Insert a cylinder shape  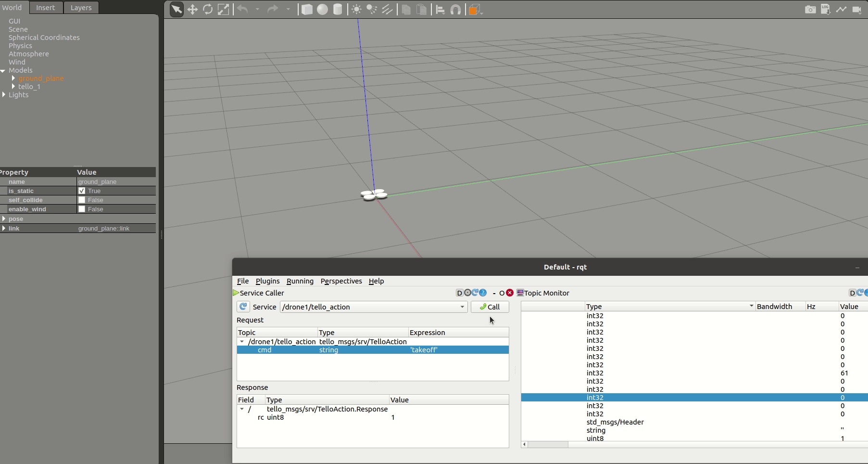[338, 10]
